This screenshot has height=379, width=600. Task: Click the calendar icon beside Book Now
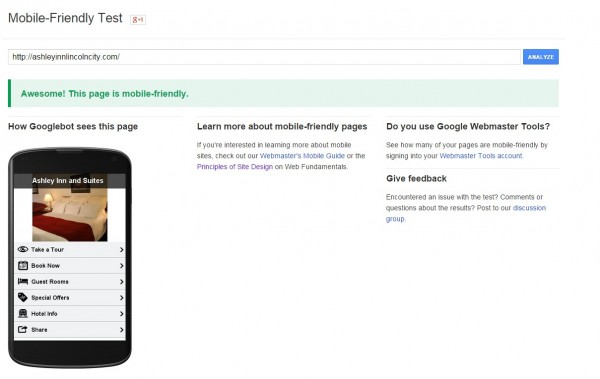tap(23, 265)
